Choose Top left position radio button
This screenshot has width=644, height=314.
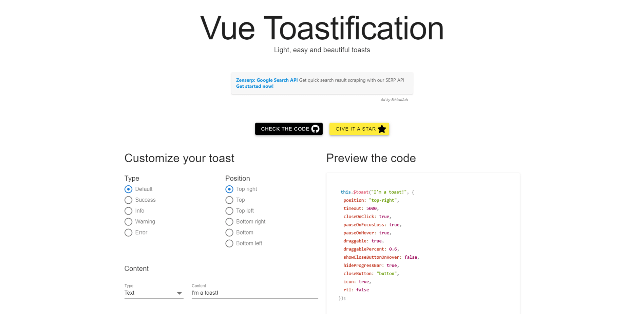tap(229, 211)
